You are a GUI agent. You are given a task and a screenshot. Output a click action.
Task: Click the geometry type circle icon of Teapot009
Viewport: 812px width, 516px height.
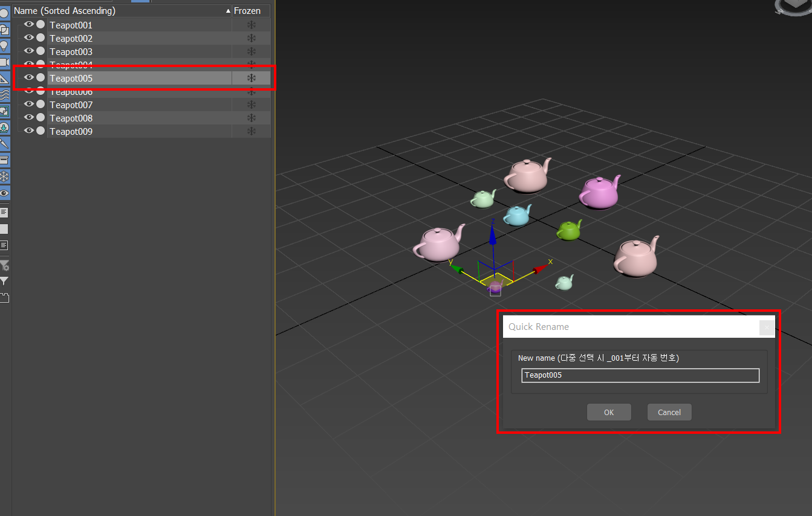(x=41, y=131)
